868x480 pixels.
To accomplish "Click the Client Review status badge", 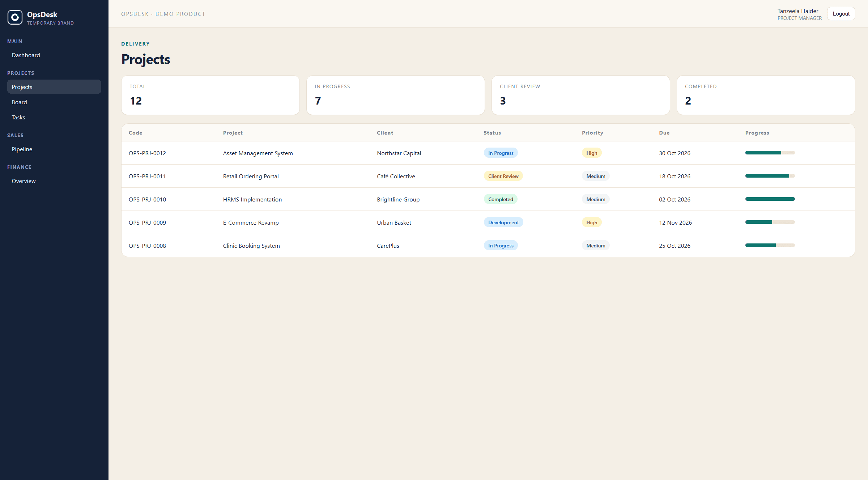I will tap(503, 176).
